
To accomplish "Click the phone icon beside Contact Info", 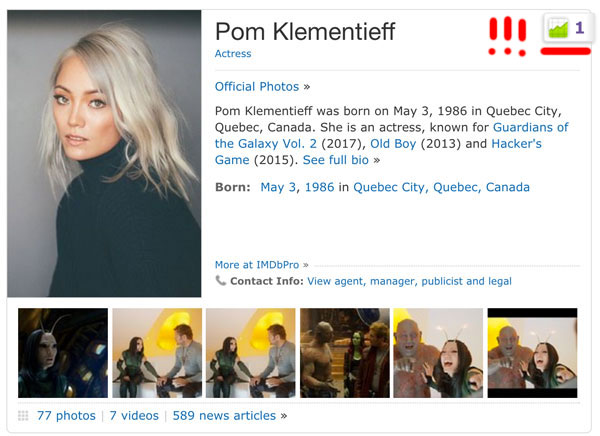I will point(221,281).
